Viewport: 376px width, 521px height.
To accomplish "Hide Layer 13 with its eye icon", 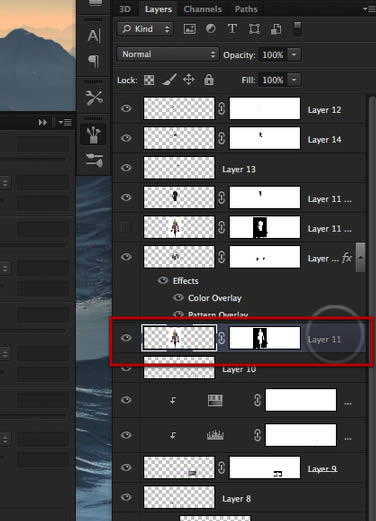I will click(126, 167).
